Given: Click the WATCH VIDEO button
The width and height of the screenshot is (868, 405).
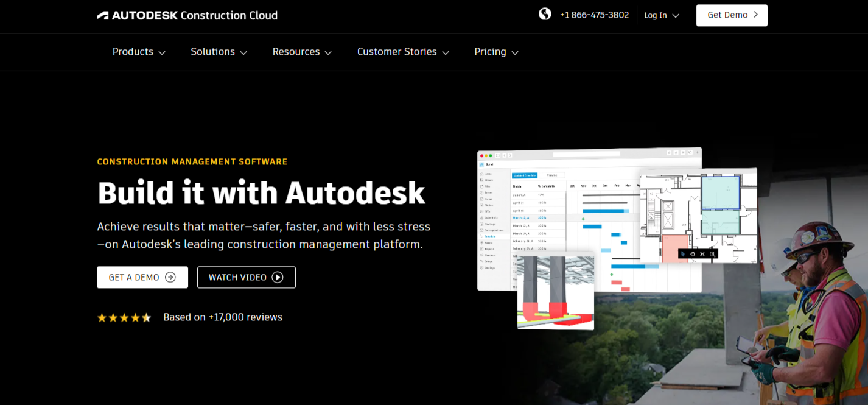Looking at the screenshot, I should coord(247,277).
